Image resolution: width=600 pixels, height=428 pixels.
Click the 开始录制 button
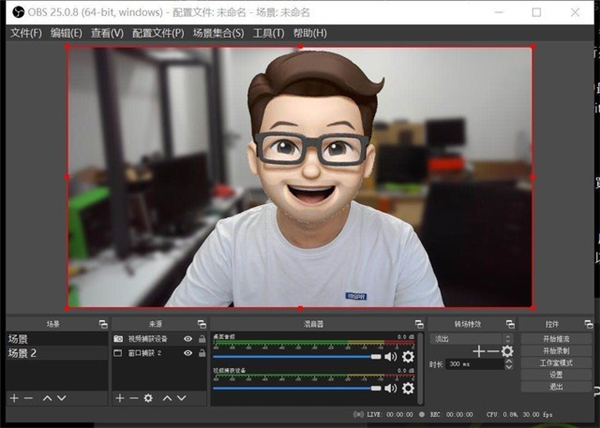pos(557,351)
